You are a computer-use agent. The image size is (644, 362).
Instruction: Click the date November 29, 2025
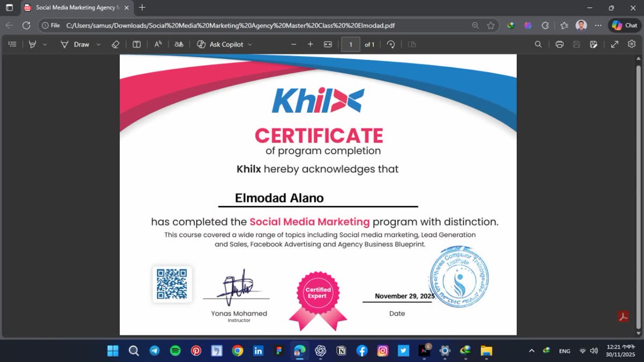[405, 296]
